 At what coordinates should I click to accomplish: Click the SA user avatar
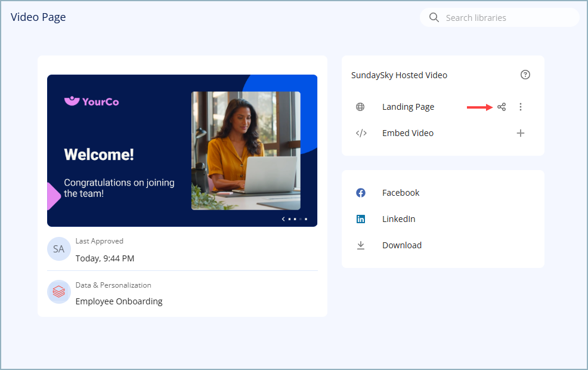pyautogui.click(x=58, y=249)
